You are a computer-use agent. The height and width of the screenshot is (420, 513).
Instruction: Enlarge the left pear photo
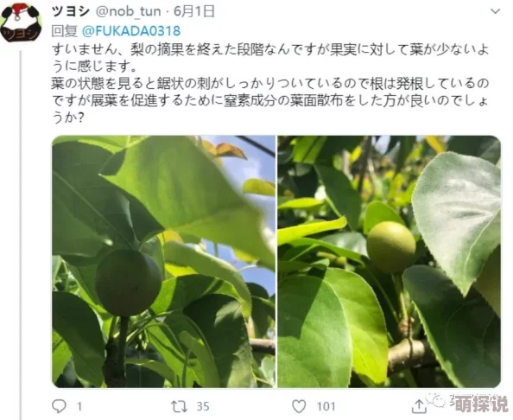point(163,261)
